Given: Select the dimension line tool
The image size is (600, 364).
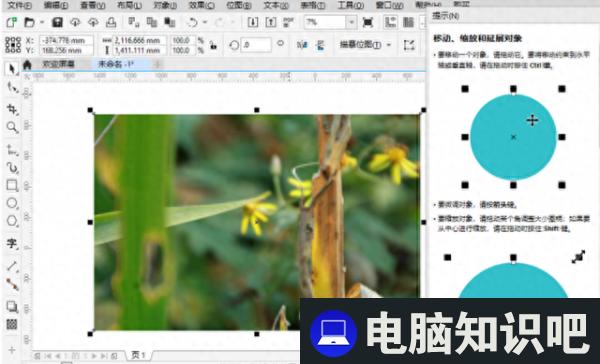Looking at the screenshot, I should [12, 266].
